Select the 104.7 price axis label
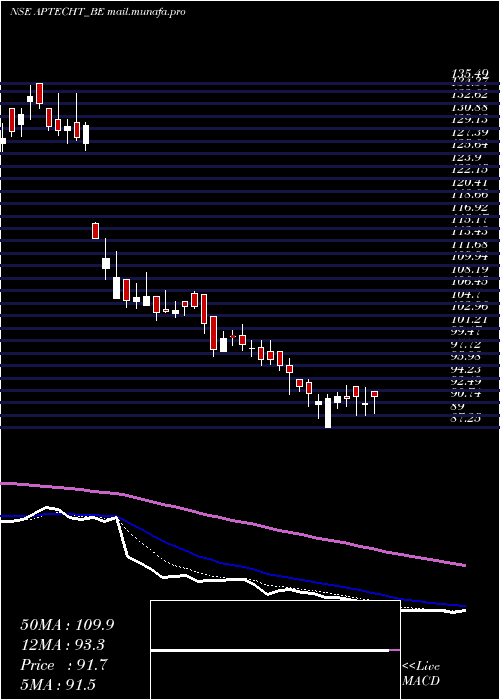This screenshot has width=500, height=700. [466, 295]
